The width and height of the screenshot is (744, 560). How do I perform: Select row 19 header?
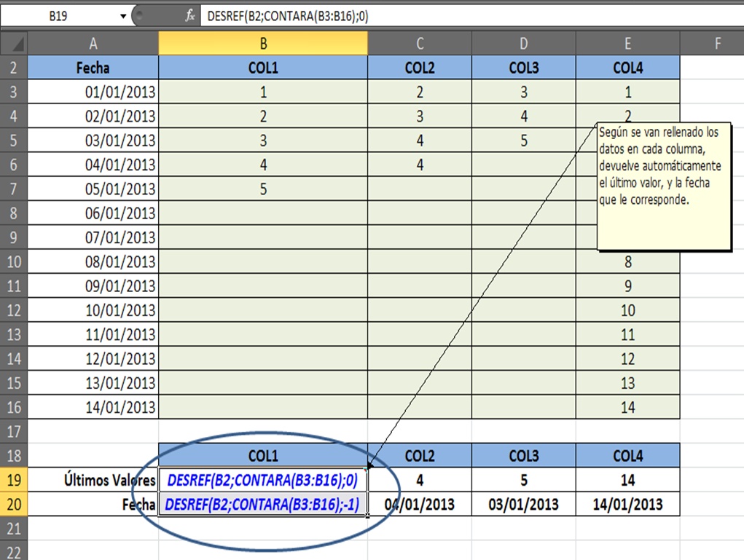tap(13, 481)
